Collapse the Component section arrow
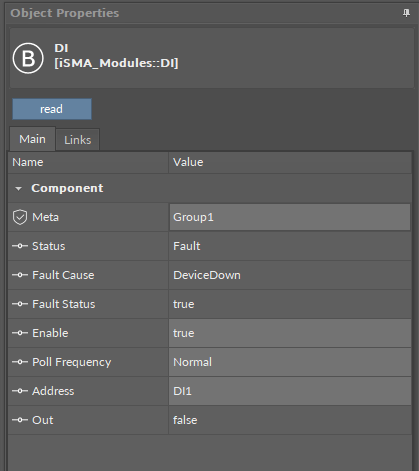Image resolution: width=419 pixels, height=471 pixels. click(18, 189)
